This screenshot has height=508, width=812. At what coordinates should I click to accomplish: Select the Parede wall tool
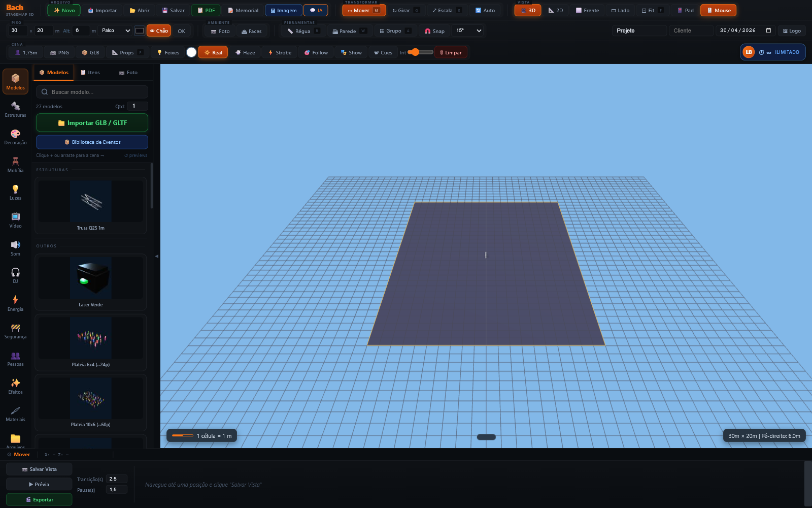[349, 31]
